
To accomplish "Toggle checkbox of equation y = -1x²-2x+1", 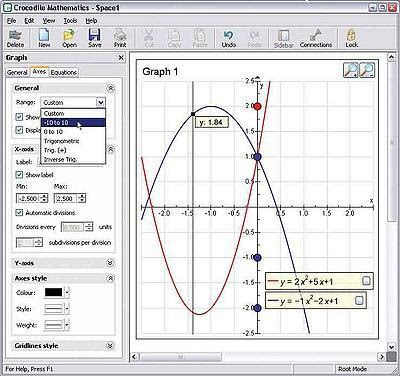I will (x=359, y=300).
